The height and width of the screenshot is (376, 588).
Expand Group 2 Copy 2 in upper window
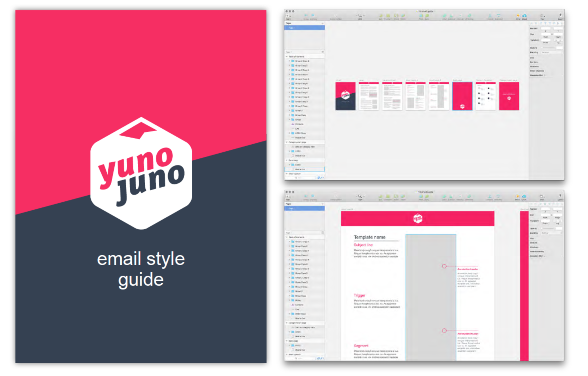290,61
